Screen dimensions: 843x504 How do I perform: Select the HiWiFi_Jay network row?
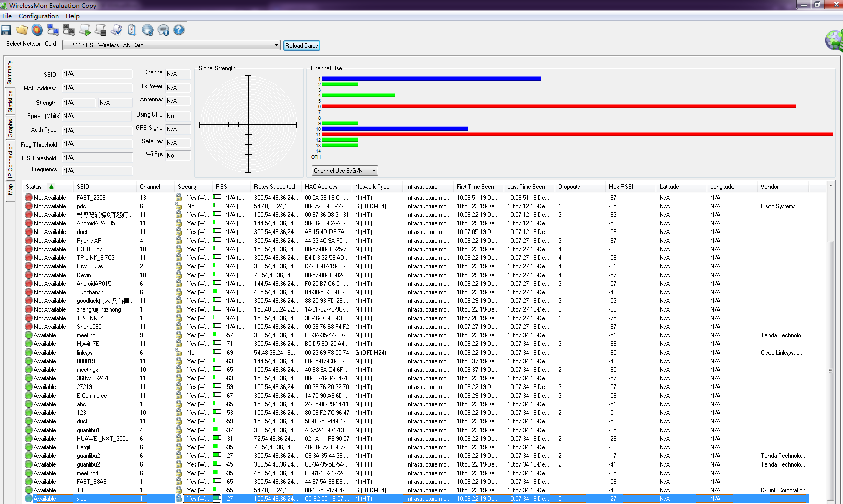pos(416,266)
